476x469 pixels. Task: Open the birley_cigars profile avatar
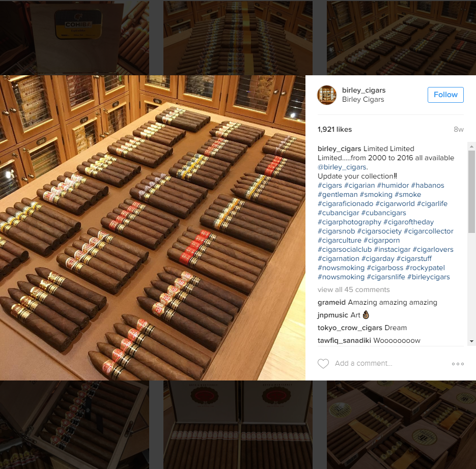[327, 95]
